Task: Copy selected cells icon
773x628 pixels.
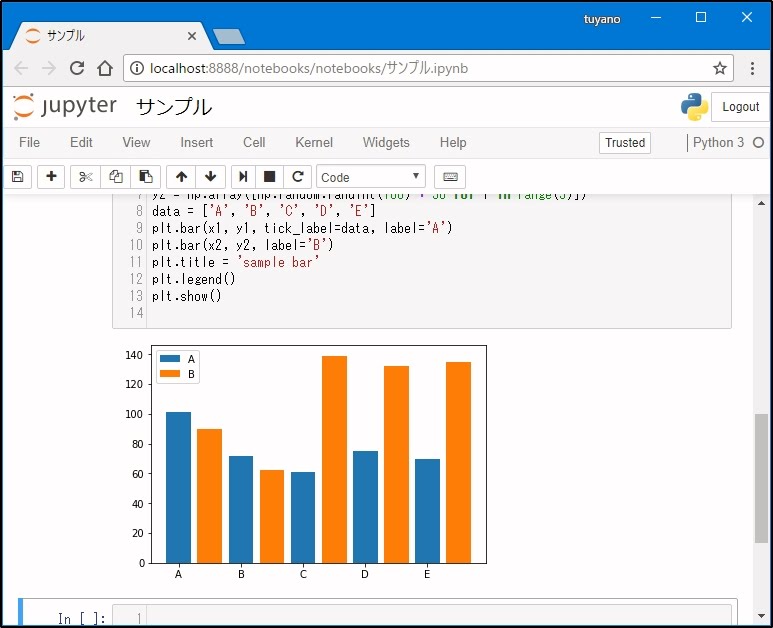Action: point(116,177)
